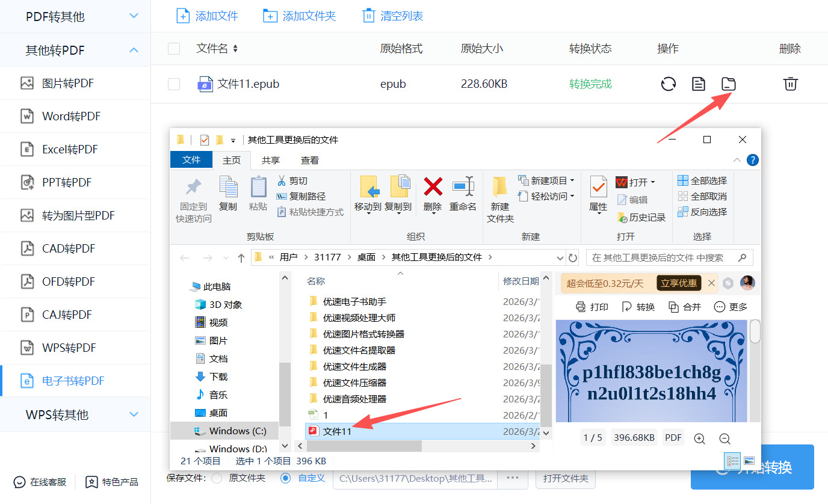
Task: Click the 重命名 icon in the ribbon
Action: (x=463, y=186)
